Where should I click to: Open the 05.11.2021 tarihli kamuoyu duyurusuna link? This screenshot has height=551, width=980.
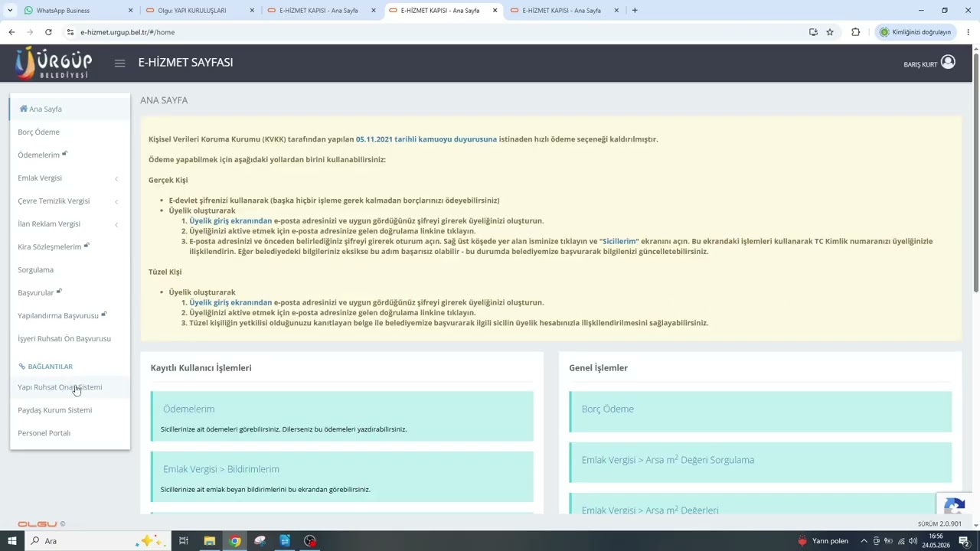(x=426, y=139)
